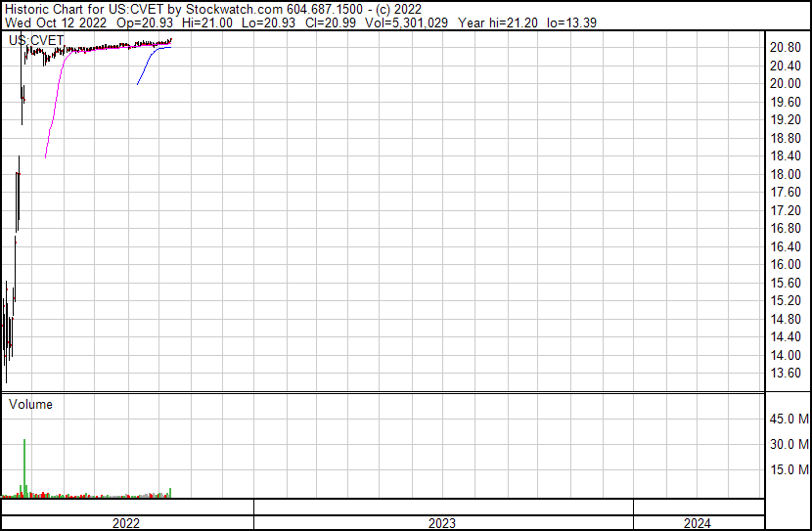812x531 pixels.
Task: Select the 2024 year on time axis
Action: [697, 523]
